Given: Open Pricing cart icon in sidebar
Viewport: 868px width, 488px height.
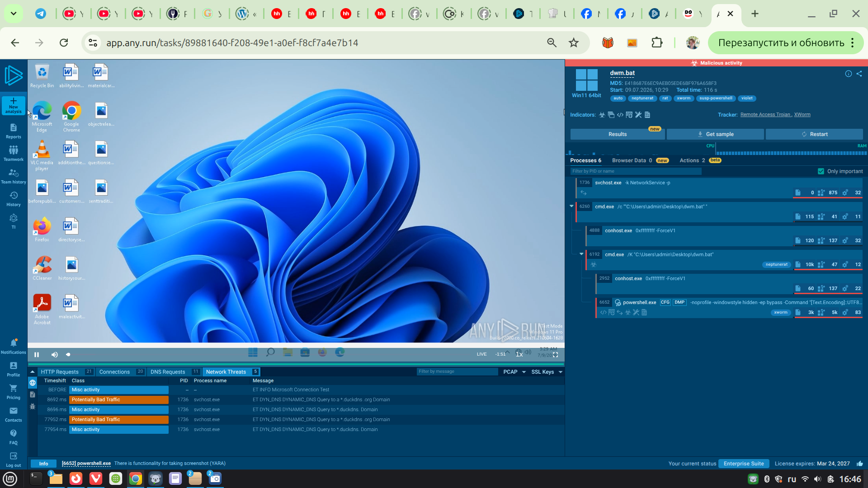Looking at the screenshot, I should (x=14, y=392).
